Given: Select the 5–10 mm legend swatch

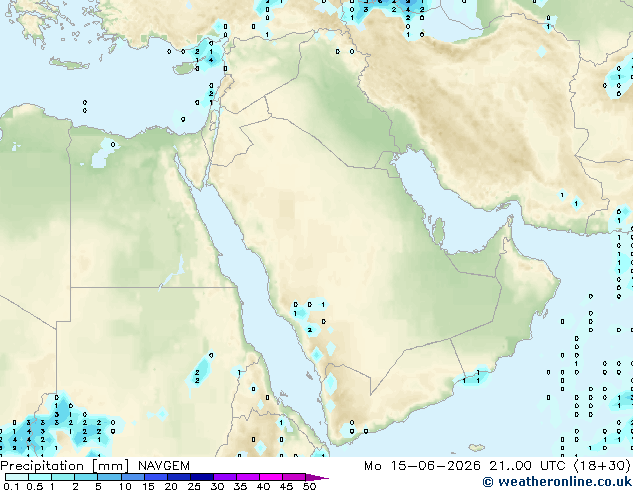Looking at the screenshot, I should 109,477.
